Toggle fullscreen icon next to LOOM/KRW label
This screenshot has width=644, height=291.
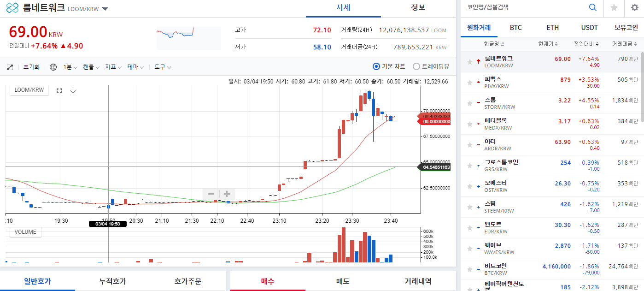(59, 90)
